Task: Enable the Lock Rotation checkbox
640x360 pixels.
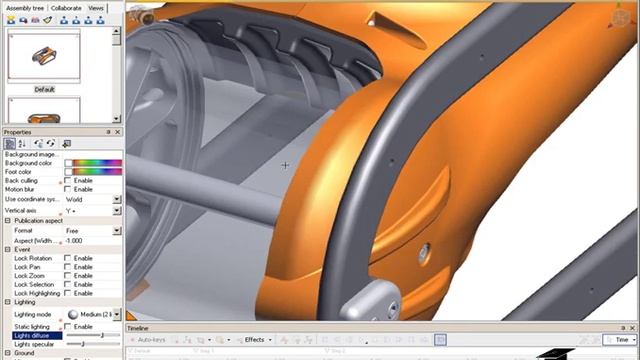Action: point(68,258)
